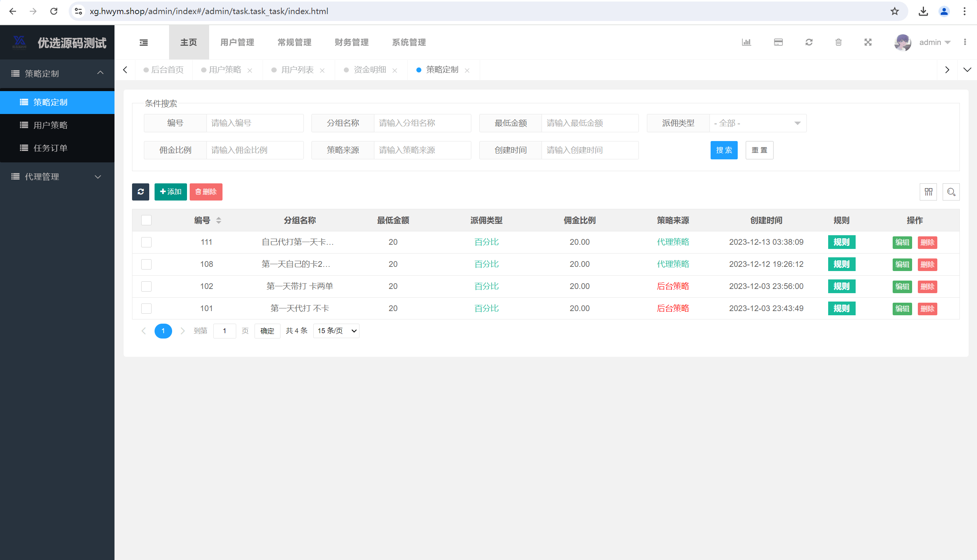
Task: Switch to the 用户列表 tab
Action: pos(297,70)
